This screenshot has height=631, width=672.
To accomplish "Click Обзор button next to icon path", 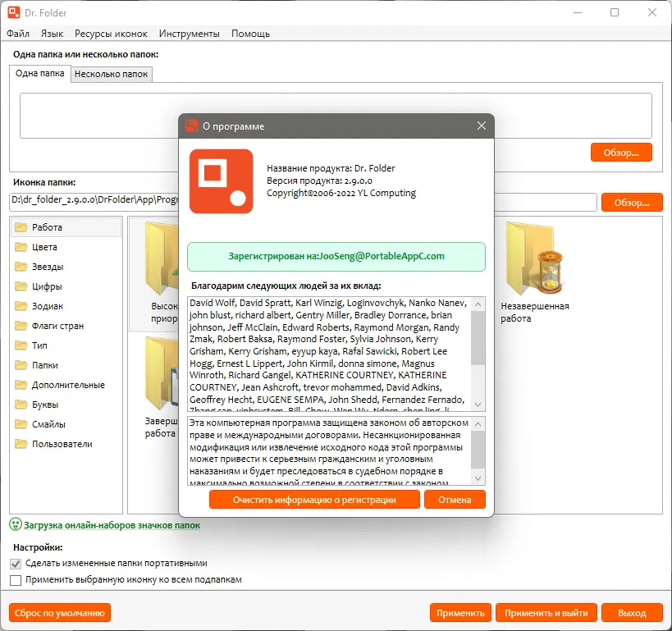I will click(632, 203).
